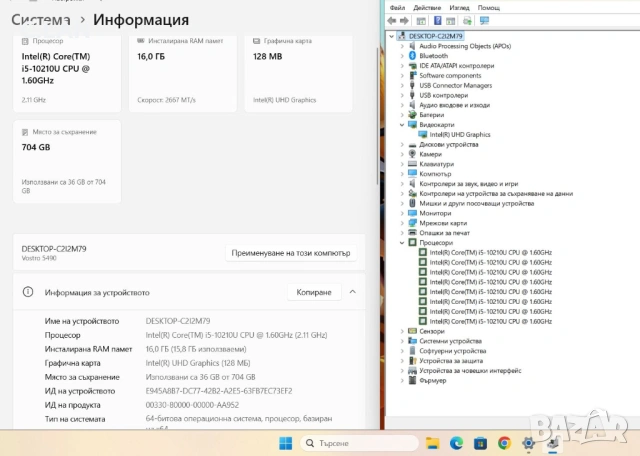The height and width of the screenshot is (456, 640).
Task: Open the Място за съхранение card
Action: click(67, 161)
